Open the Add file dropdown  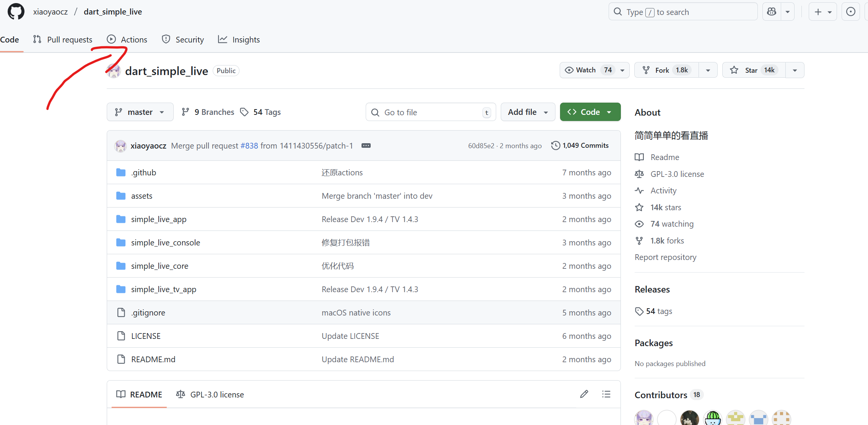(528, 112)
